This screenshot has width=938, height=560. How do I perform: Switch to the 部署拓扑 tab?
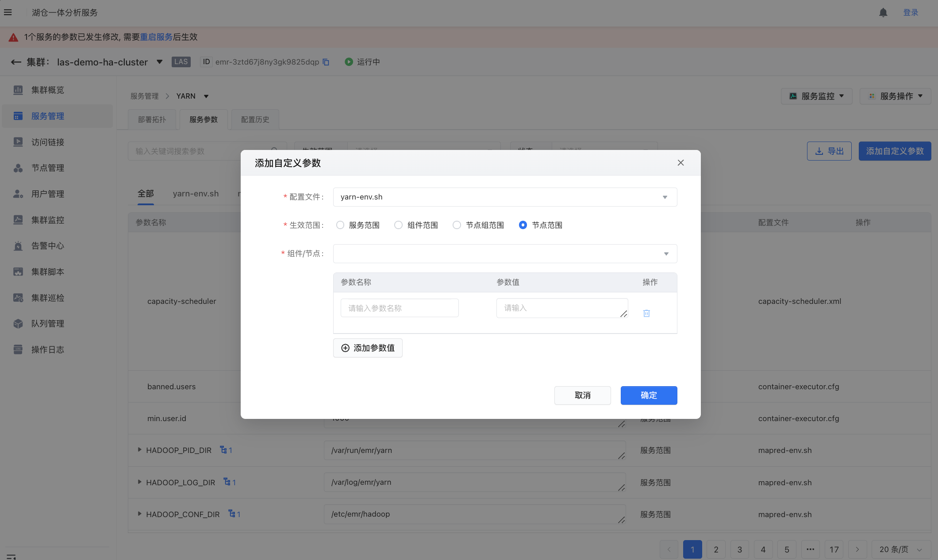pyautogui.click(x=152, y=119)
